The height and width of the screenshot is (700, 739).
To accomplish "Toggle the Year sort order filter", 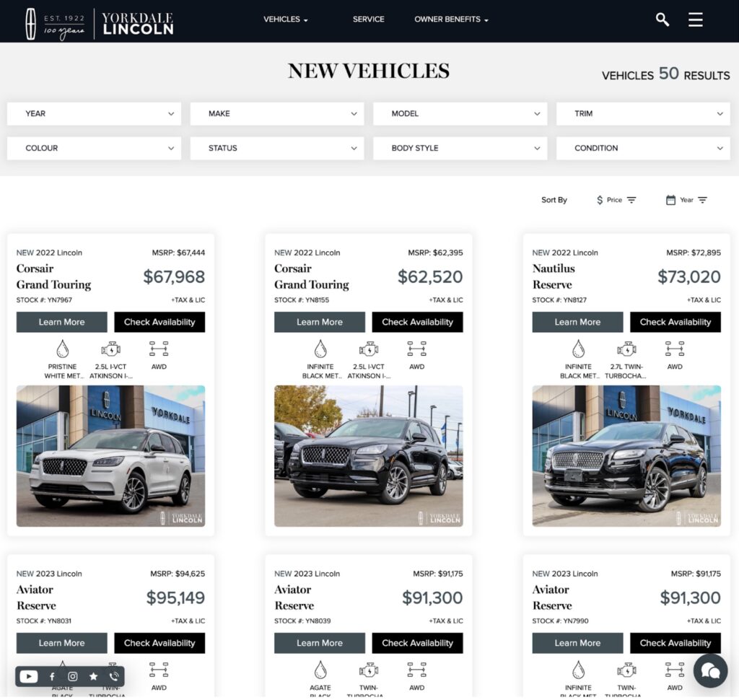I will [x=702, y=200].
